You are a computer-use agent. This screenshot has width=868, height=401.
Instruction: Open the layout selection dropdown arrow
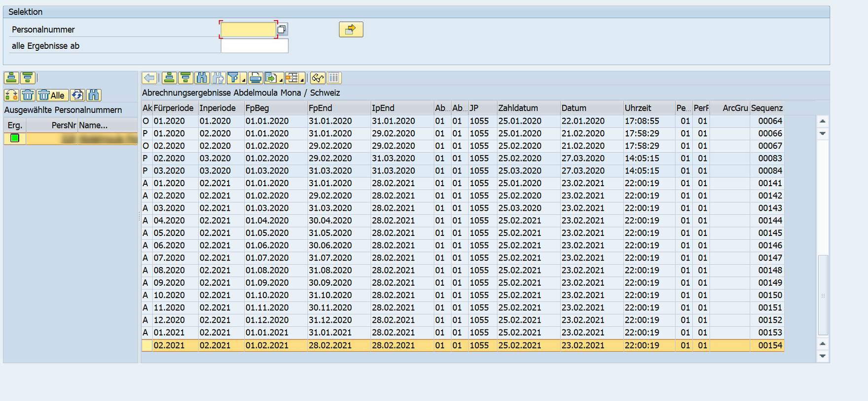tap(302, 80)
